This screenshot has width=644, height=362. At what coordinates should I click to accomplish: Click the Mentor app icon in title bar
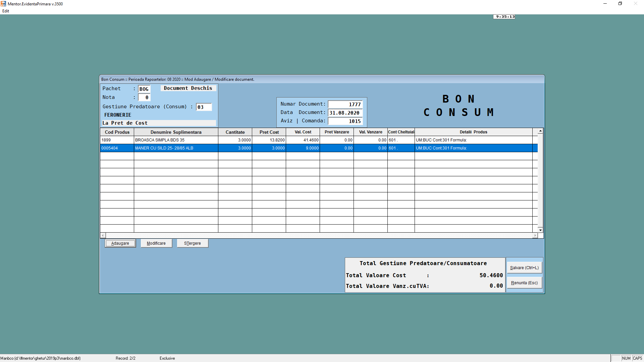(x=3, y=4)
